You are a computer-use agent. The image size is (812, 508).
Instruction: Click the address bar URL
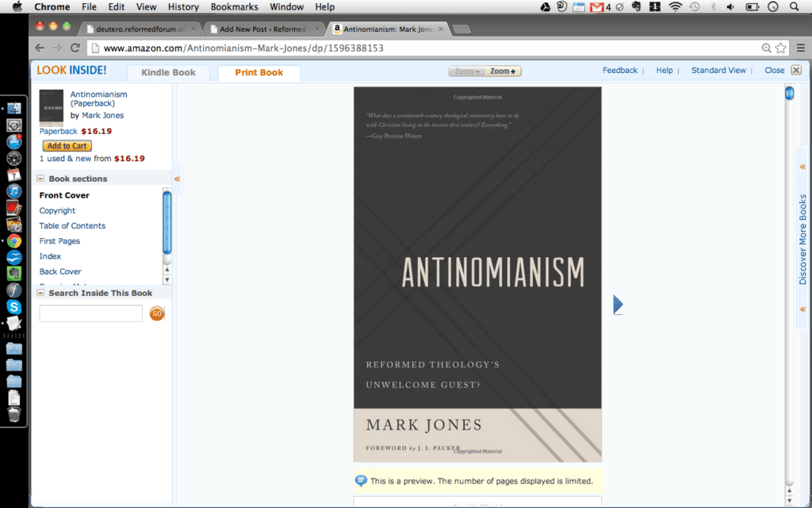tap(243, 48)
